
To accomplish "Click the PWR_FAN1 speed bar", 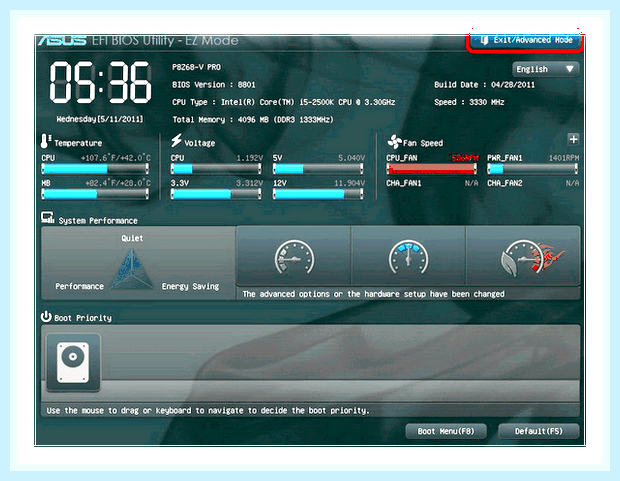I will 533,169.
